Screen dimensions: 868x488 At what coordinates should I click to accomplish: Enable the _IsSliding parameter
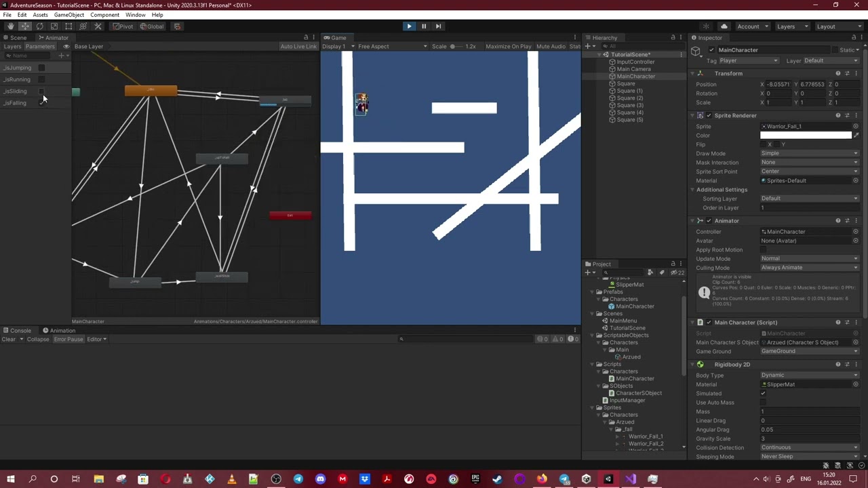pyautogui.click(x=41, y=91)
